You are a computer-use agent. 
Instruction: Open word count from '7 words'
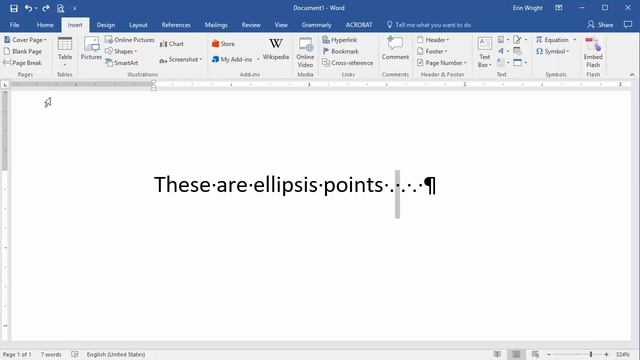(51, 354)
